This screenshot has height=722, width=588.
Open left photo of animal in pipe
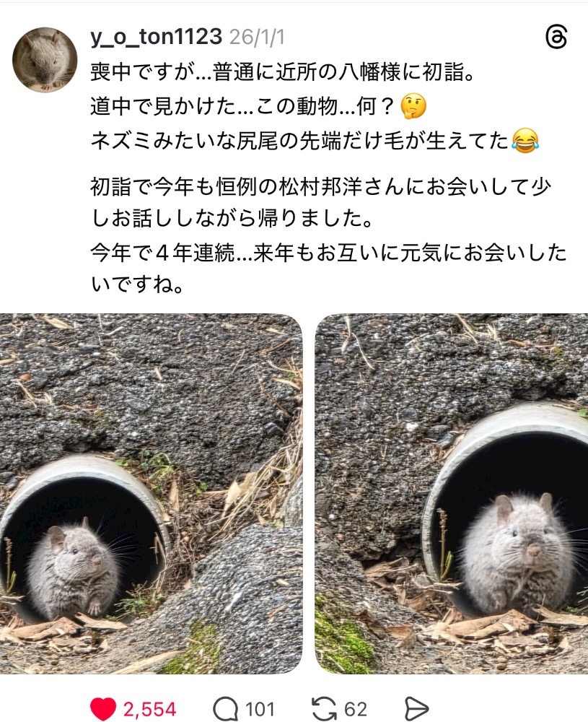click(151, 494)
